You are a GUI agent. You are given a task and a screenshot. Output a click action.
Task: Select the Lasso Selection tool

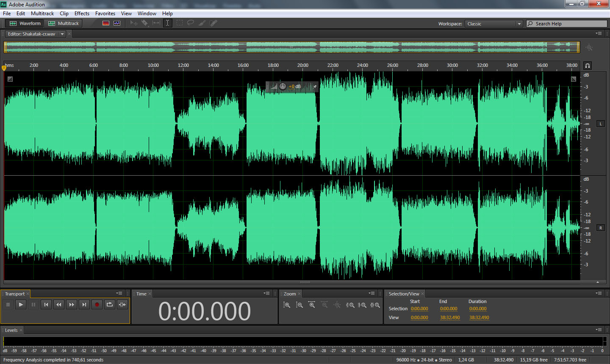[191, 23]
